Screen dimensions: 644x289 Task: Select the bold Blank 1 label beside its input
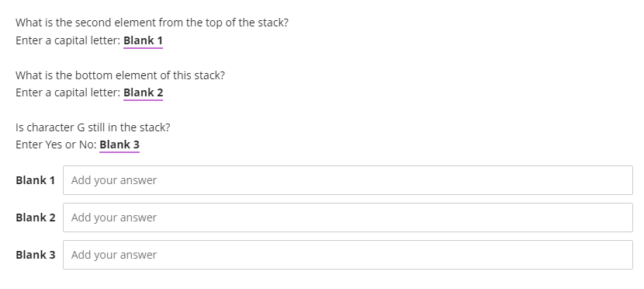[x=36, y=180]
